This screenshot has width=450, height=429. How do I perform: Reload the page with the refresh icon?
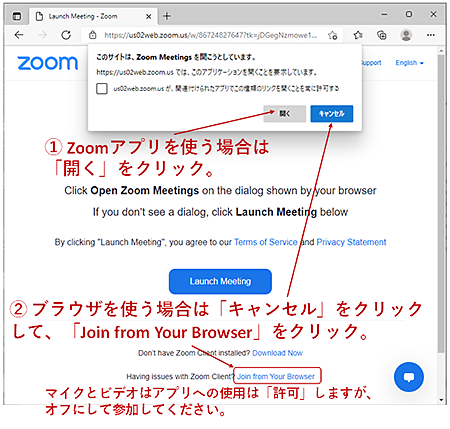[x=66, y=35]
